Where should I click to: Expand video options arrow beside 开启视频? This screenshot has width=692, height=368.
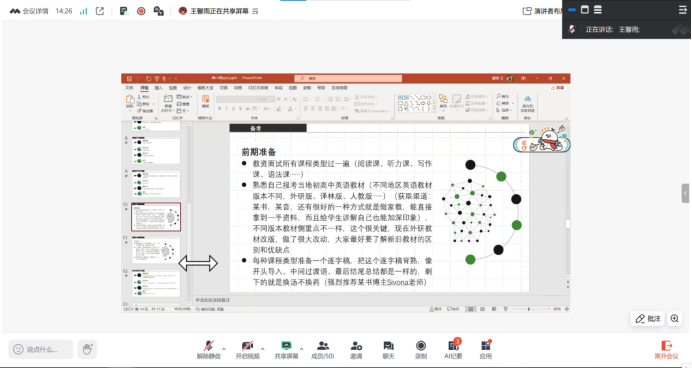(263, 349)
